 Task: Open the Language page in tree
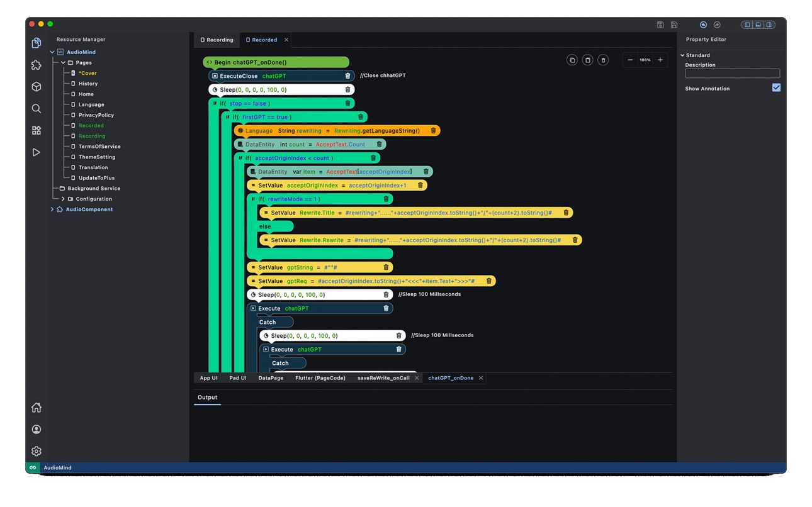[91, 104]
